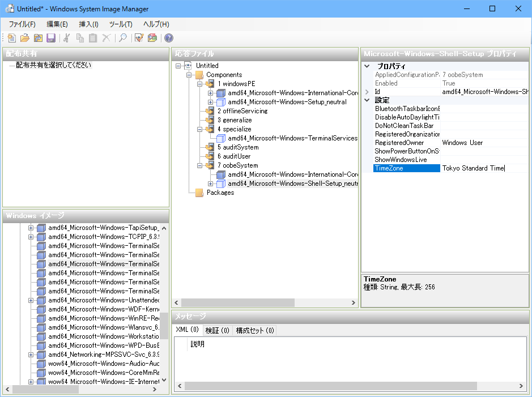Select amd64_Microsoft-Windows-Workstation in Windows image
Image resolution: width=532 pixels, height=397 pixels.
click(104, 336)
